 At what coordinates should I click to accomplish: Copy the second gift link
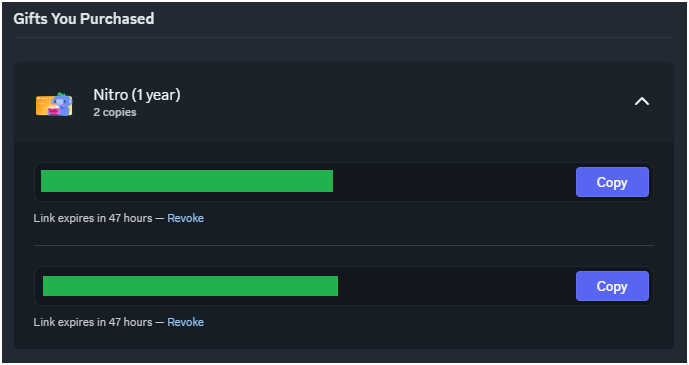[x=612, y=286]
